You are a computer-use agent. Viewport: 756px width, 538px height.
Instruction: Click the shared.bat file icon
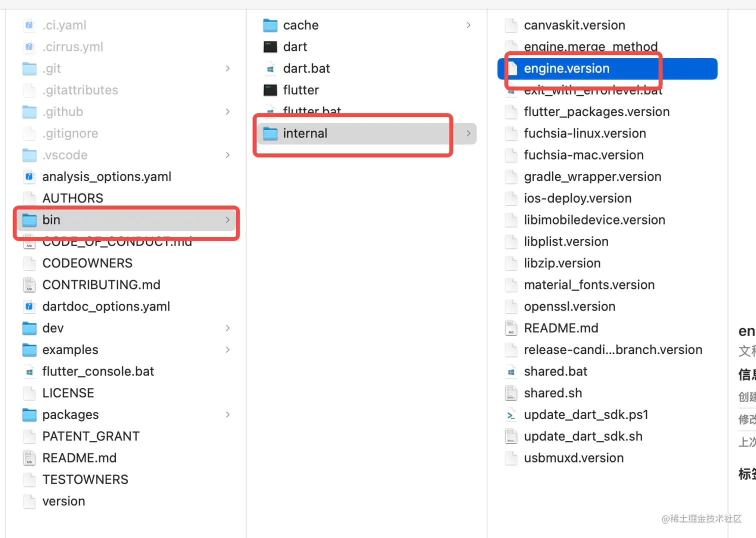click(510, 371)
